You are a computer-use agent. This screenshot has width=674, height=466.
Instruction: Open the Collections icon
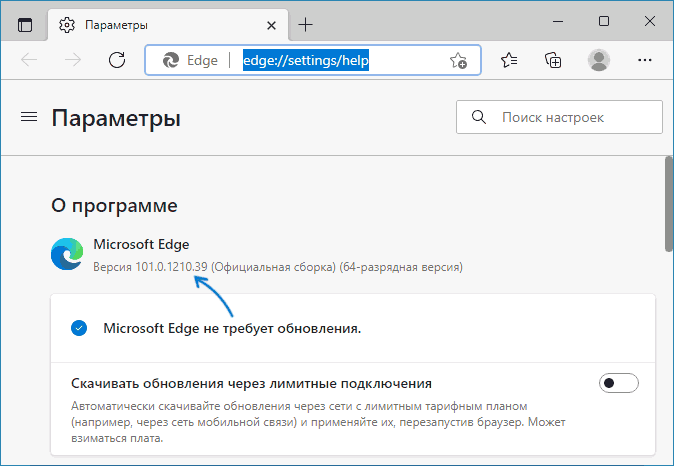[553, 60]
